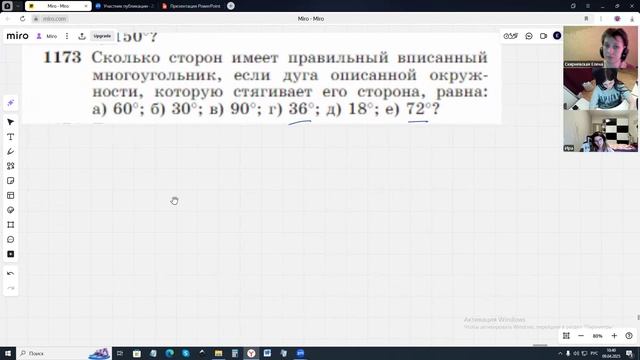Open timer and activities tools
The image size is (640, 360).
(x=511, y=36)
